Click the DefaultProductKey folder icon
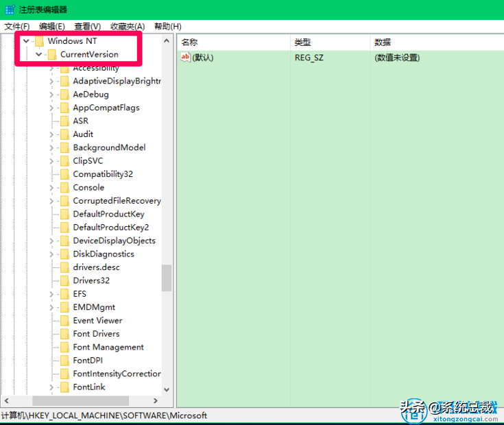 click(x=64, y=214)
